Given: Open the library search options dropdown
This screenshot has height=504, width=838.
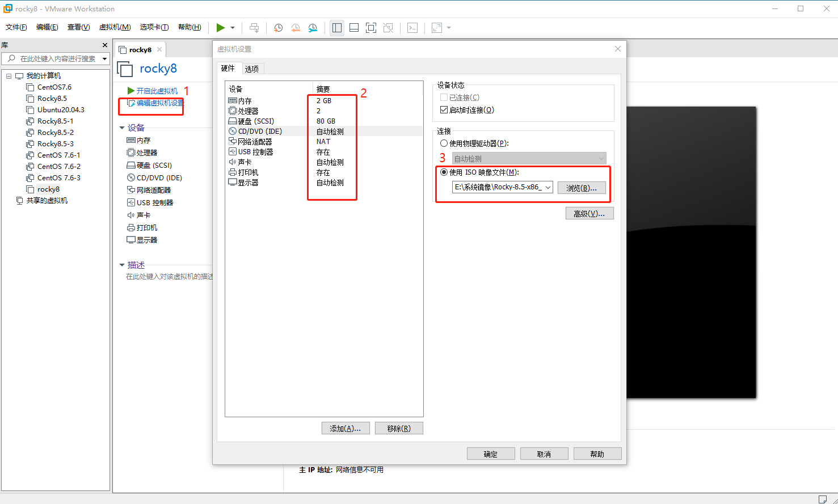Looking at the screenshot, I should pos(105,58).
